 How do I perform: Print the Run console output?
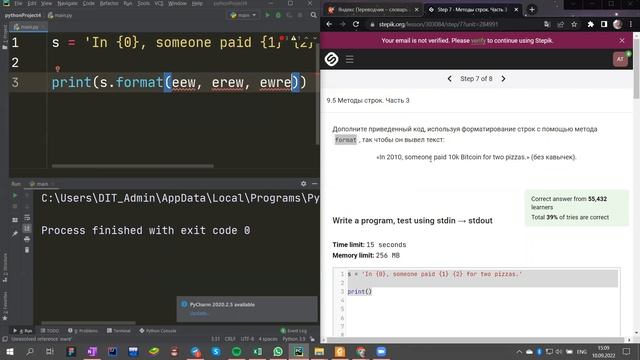tap(27, 239)
